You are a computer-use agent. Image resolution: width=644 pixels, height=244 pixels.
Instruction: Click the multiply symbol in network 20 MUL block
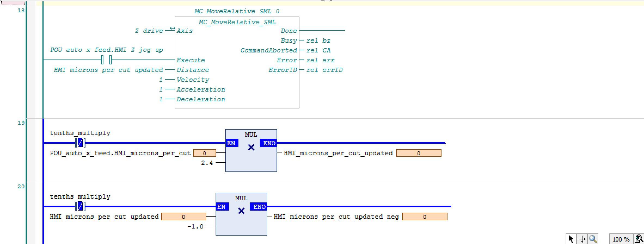tap(241, 211)
